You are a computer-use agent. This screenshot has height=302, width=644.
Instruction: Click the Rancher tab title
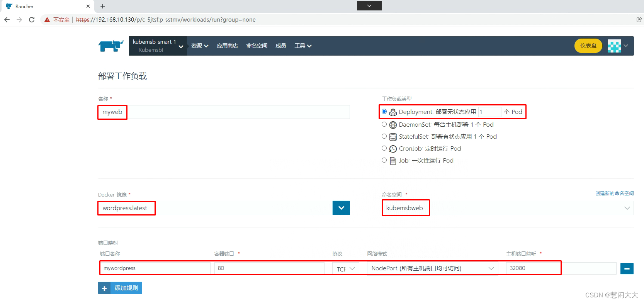[x=24, y=6]
